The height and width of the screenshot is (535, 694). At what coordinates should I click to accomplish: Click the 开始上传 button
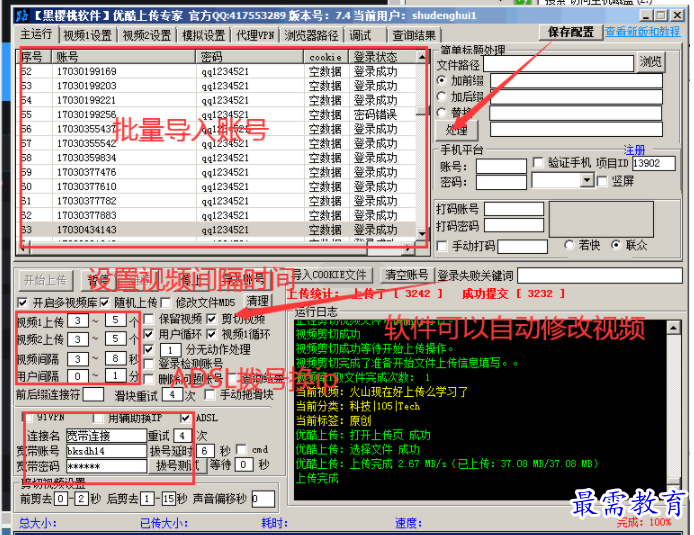click(x=45, y=280)
